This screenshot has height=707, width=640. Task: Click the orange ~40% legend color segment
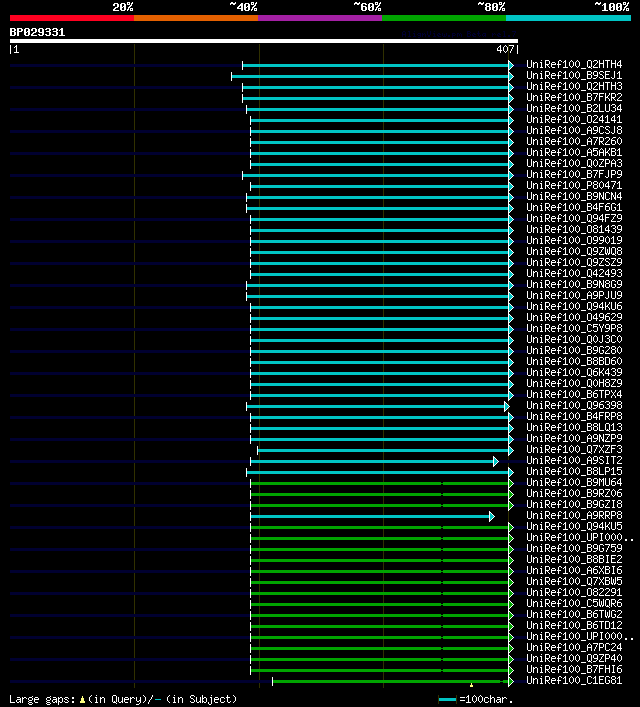point(196,18)
